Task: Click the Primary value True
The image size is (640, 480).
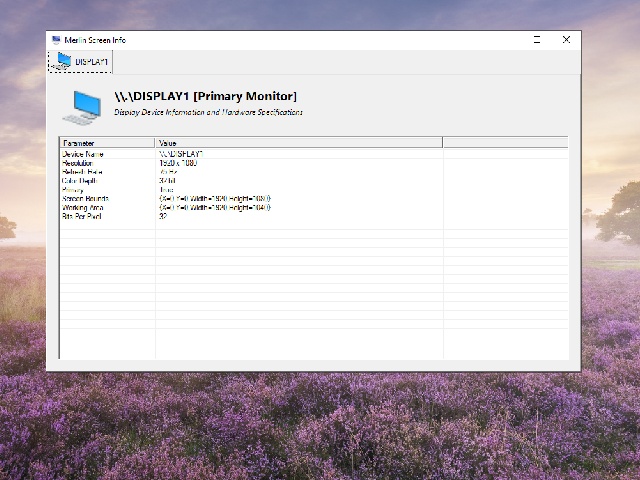Action: point(166,190)
